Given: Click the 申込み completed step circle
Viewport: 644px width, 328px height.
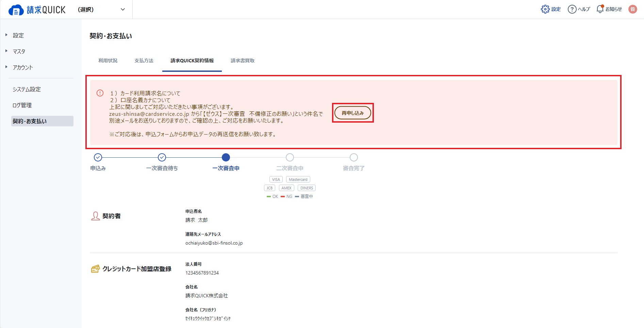Looking at the screenshot, I should [98, 157].
